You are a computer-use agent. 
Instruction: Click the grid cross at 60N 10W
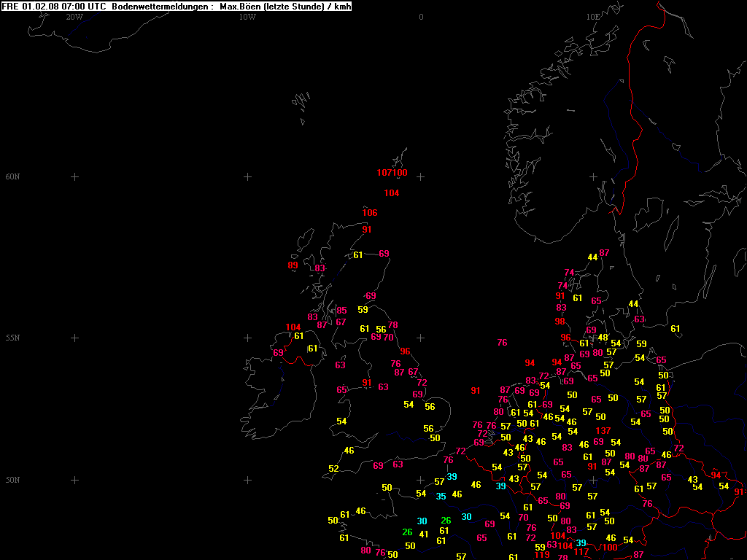(x=247, y=176)
